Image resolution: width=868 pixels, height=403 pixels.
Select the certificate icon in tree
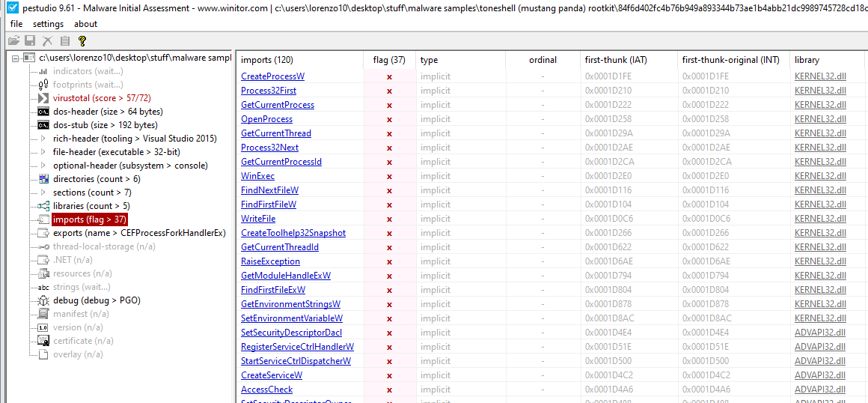click(43, 341)
